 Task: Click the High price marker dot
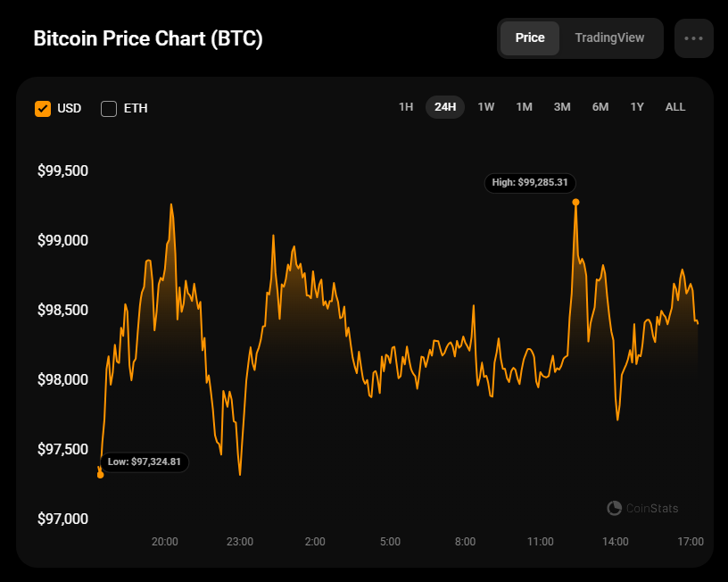coord(575,202)
